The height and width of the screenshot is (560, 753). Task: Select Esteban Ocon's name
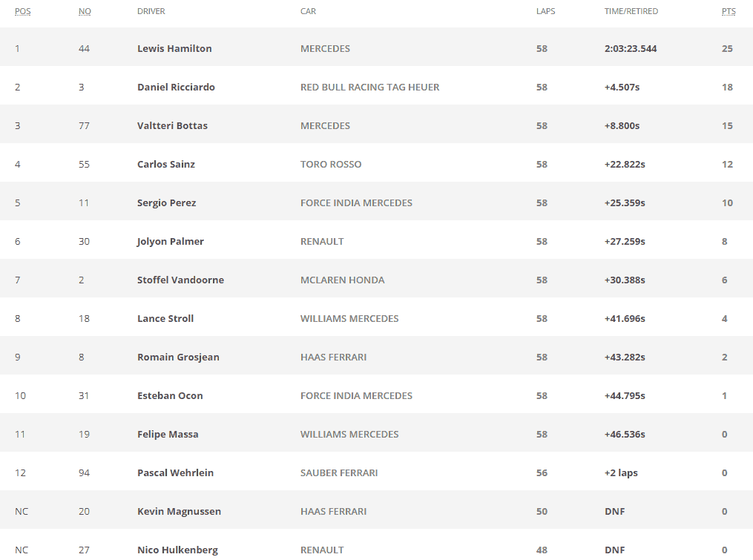pyautogui.click(x=170, y=396)
